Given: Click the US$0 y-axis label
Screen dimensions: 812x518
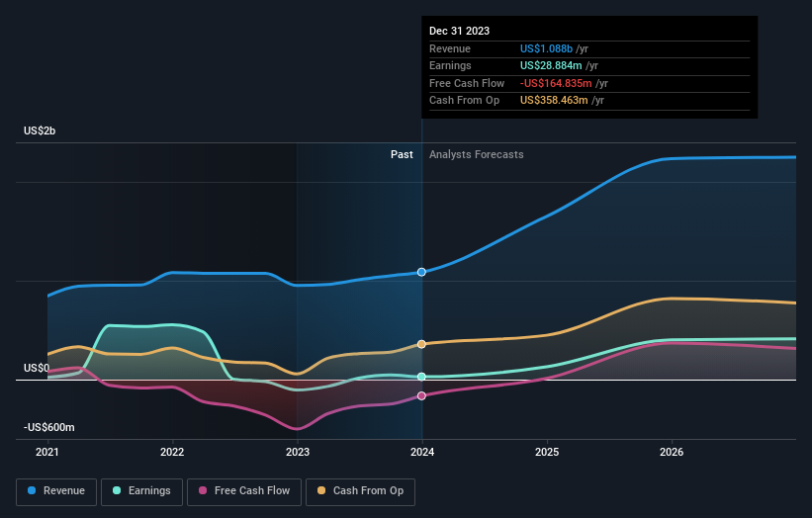Looking at the screenshot, I should click(x=37, y=368).
